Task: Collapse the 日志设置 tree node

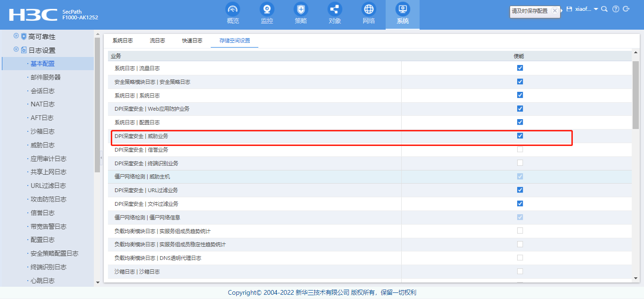Action: [16, 49]
